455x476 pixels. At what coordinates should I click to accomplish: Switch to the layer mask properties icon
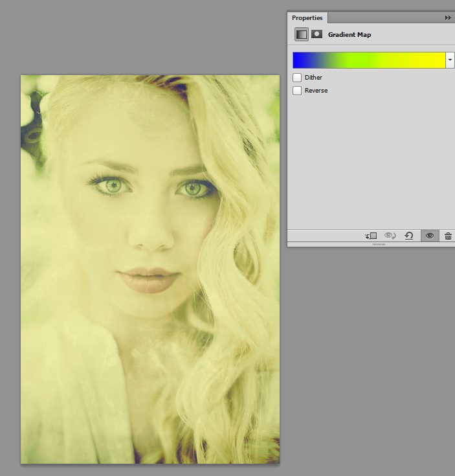[316, 34]
